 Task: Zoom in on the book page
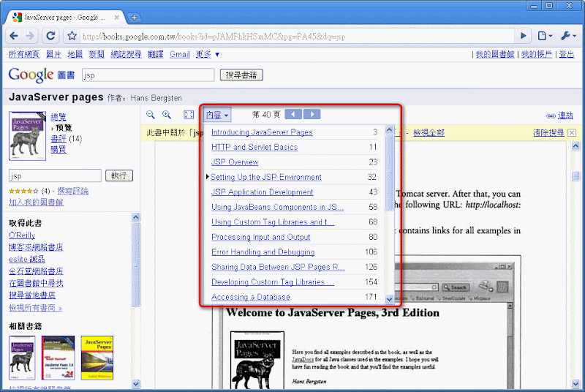(x=167, y=115)
